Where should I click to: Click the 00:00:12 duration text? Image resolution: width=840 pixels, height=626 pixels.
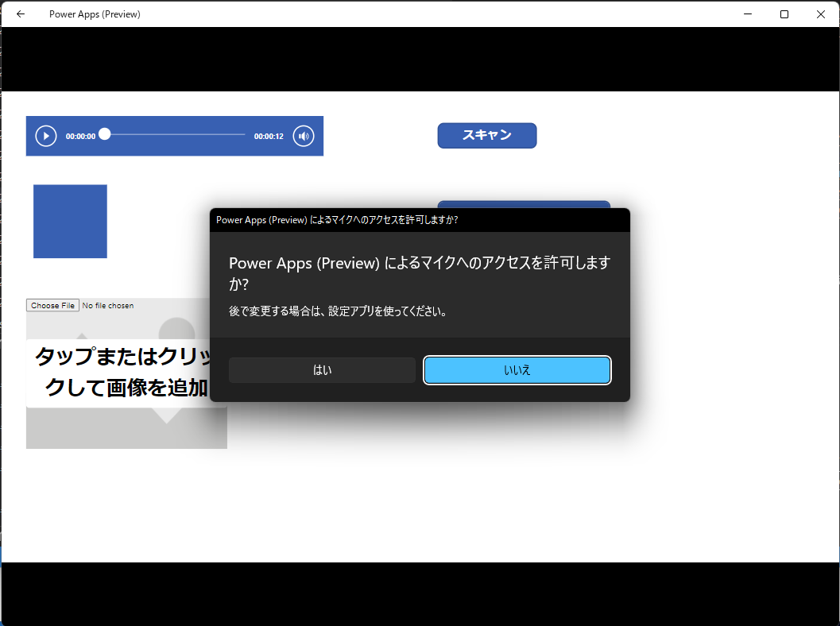click(269, 137)
